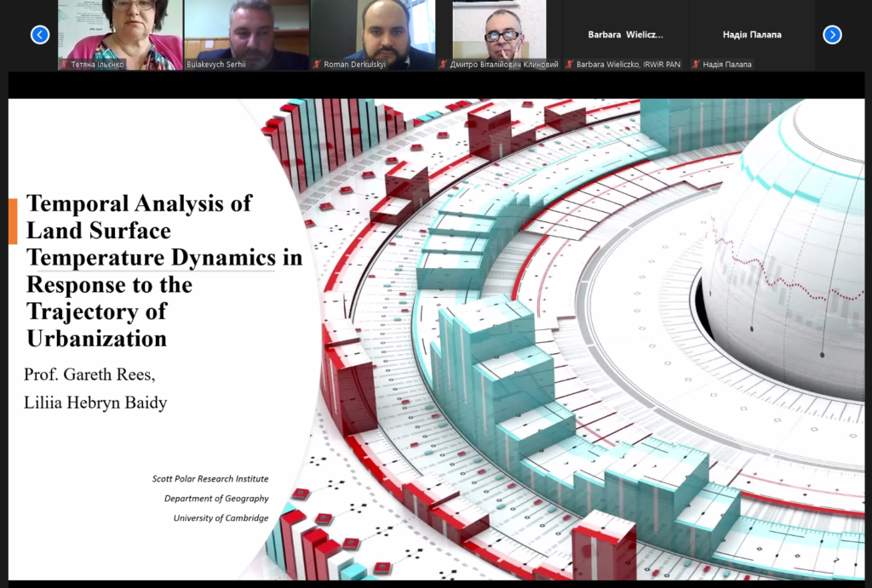The width and height of the screenshot is (872, 588).
Task: Click the author name Liliia Hebryn Baidy
Action: point(95,402)
